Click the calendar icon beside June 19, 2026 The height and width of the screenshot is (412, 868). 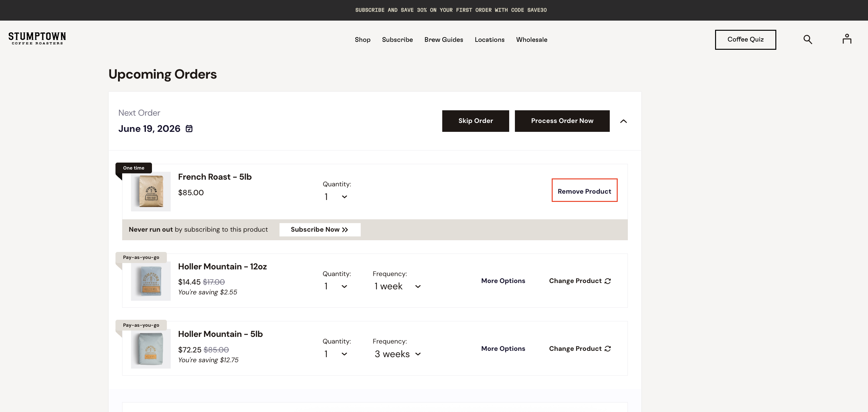click(x=189, y=129)
